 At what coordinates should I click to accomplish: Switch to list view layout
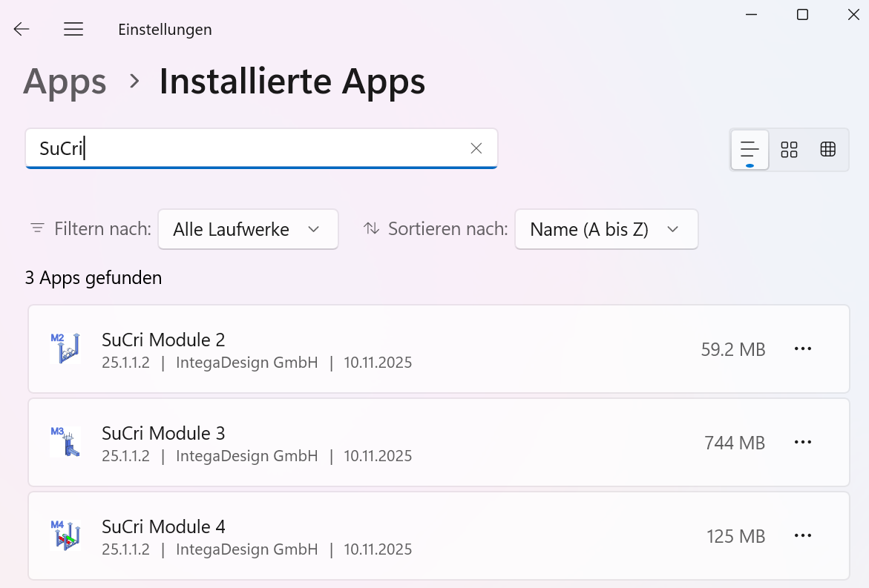point(750,150)
